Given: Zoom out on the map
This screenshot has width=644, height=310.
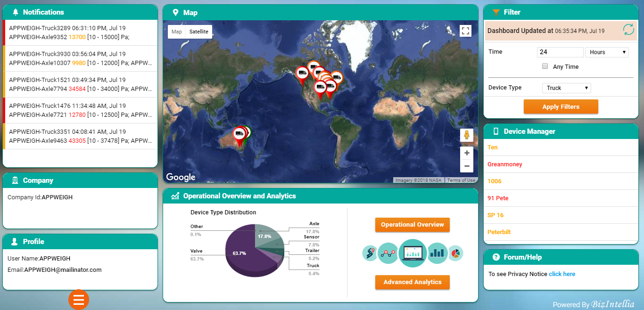Looking at the screenshot, I should pyautogui.click(x=467, y=166).
